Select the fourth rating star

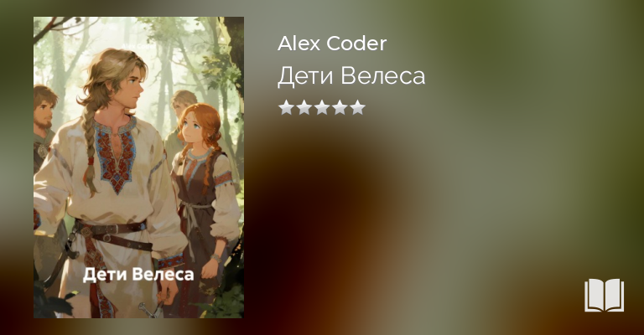(x=340, y=107)
